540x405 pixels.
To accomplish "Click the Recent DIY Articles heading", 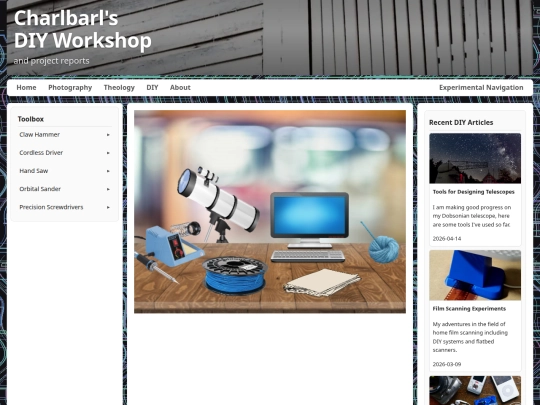I will tap(461, 123).
